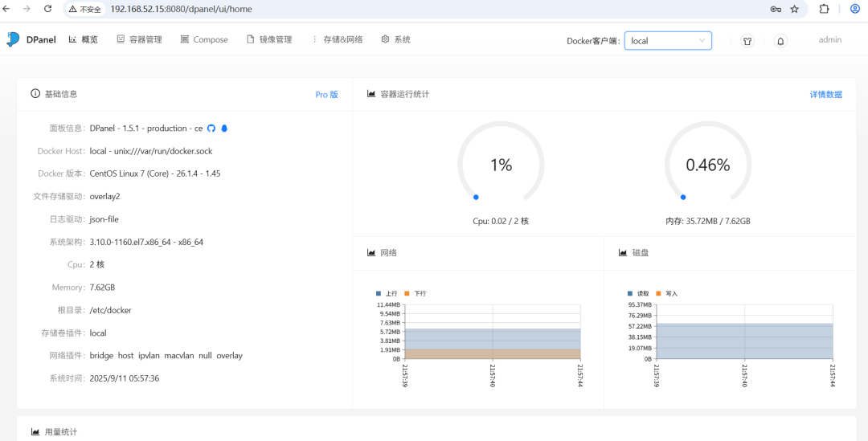Click the blue bell icon beside ce
This screenshot has width=868, height=441.
tap(224, 129)
